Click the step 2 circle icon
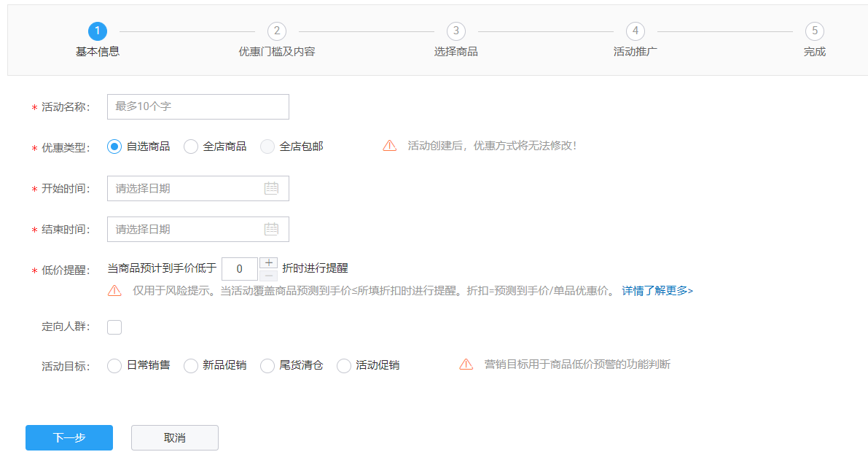Viewport: 868px width, 468px height. 276,31
